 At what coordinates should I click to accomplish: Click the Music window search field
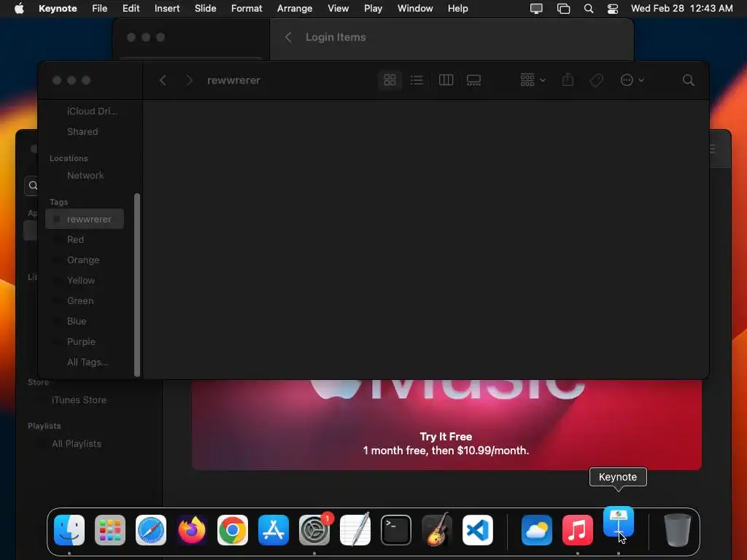tap(31, 185)
